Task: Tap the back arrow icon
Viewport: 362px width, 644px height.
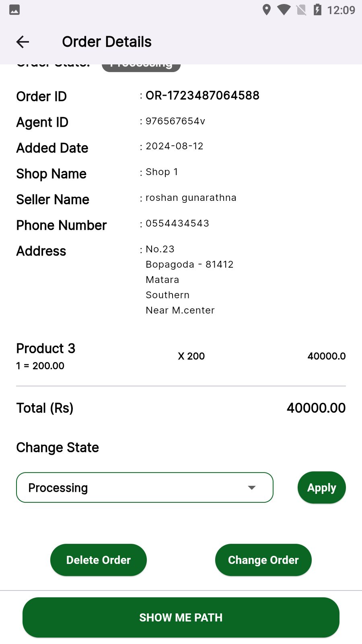Action: click(23, 42)
